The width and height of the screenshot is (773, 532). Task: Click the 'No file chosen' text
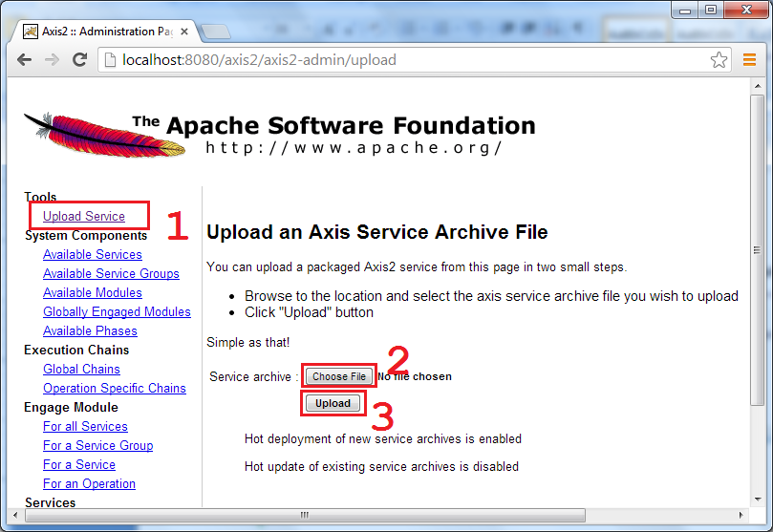pyautogui.click(x=415, y=376)
